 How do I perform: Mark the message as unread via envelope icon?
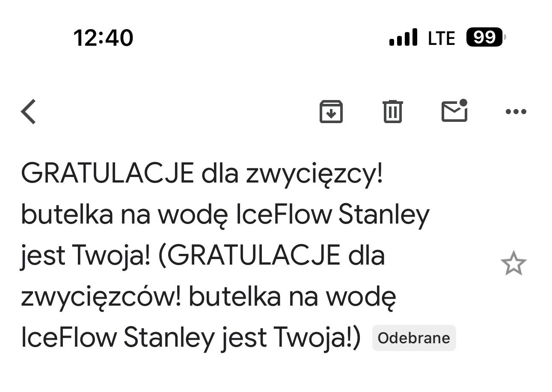[x=454, y=111]
